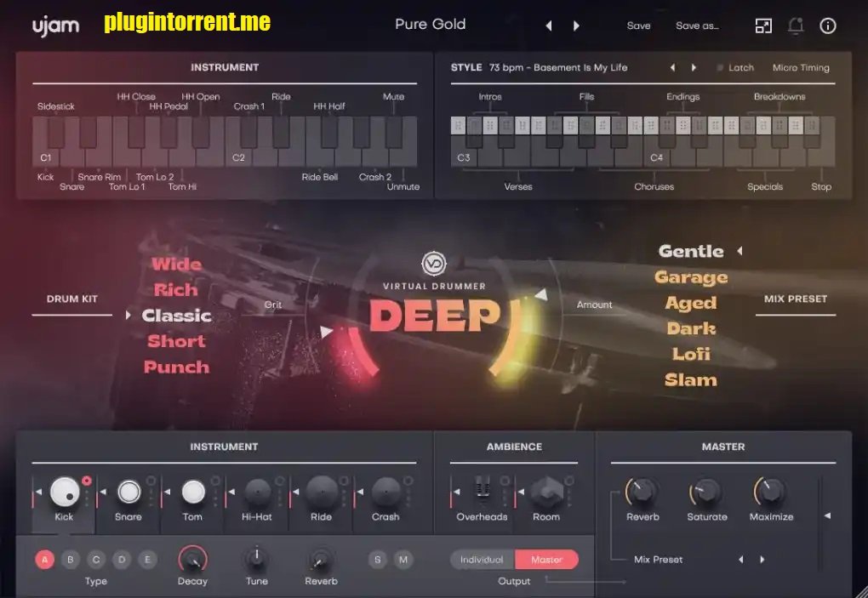868x598 pixels.
Task: Open the Pure Gold preset name
Action: coord(430,25)
